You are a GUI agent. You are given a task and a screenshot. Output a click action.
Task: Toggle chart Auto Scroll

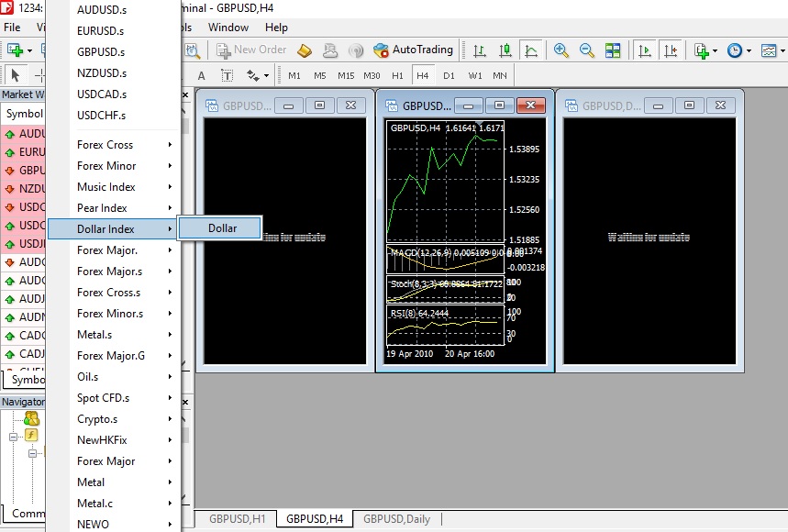click(x=644, y=50)
